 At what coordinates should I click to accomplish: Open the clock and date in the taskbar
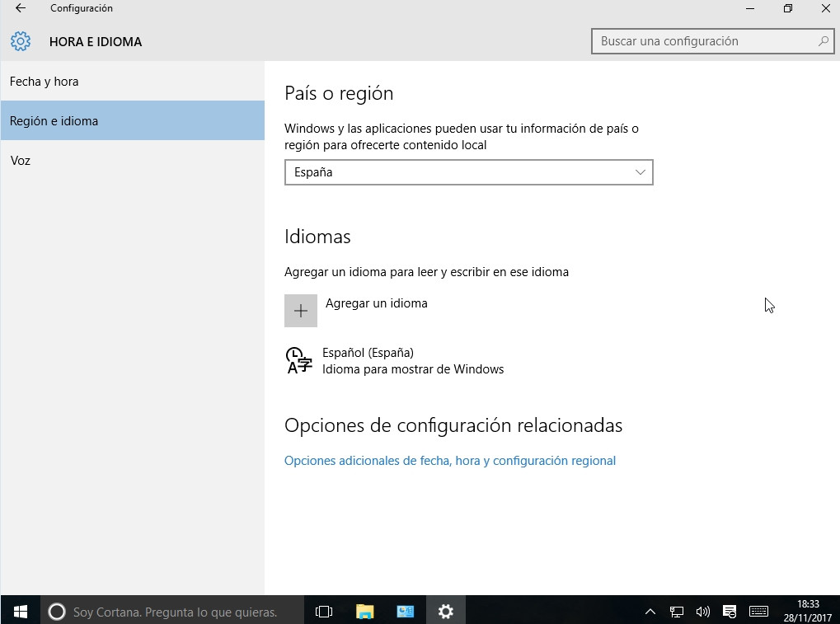pyautogui.click(x=808, y=611)
